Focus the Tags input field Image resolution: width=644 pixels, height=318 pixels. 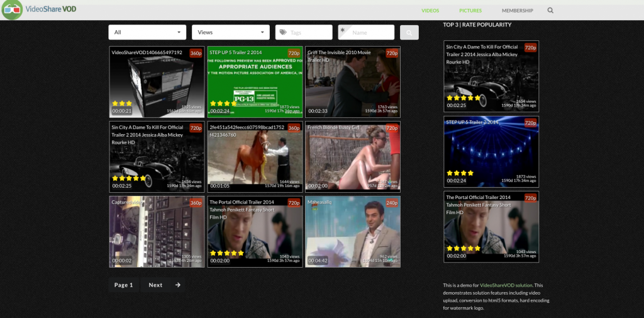point(304,33)
